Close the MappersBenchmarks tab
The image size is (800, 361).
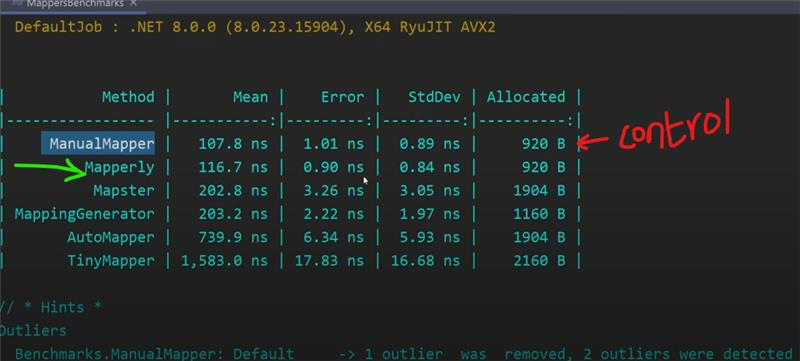point(134,3)
